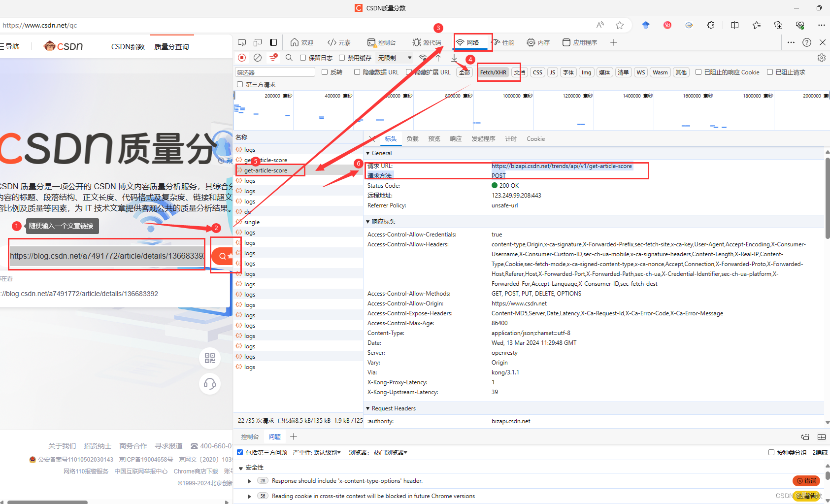Open the Collections icon

click(x=778, y=25)
